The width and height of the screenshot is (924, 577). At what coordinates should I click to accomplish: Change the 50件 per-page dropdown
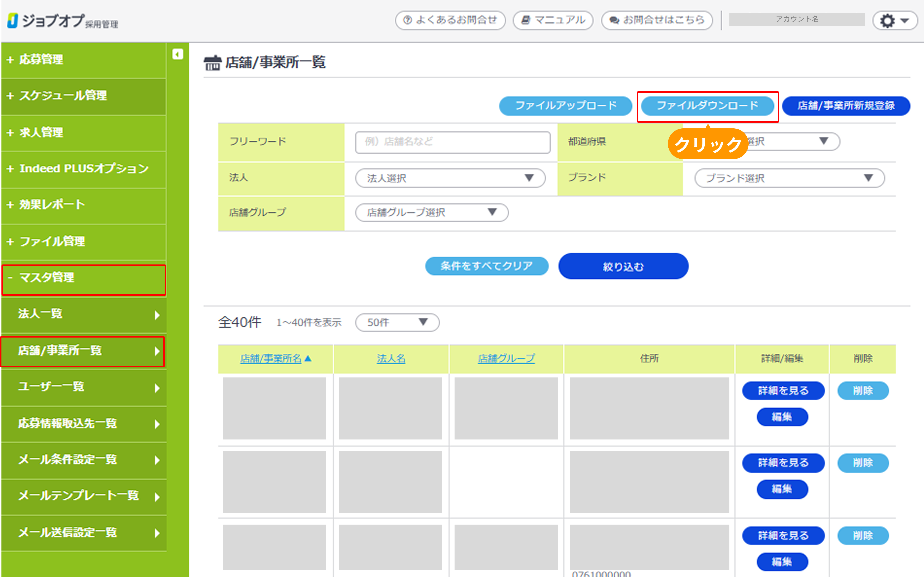pyautogui.click(x=397, y=322)
